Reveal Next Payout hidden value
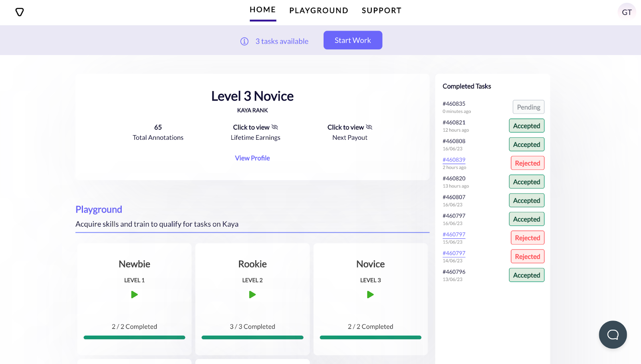Viewport: 641px width, 364px height. [x=350, y=127]
